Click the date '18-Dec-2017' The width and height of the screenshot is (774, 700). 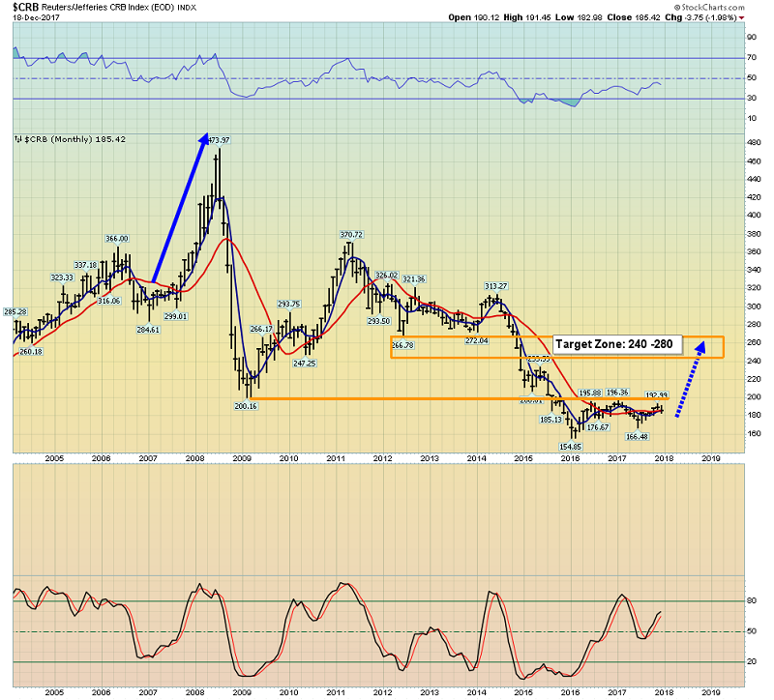click(x=36, y=17)
